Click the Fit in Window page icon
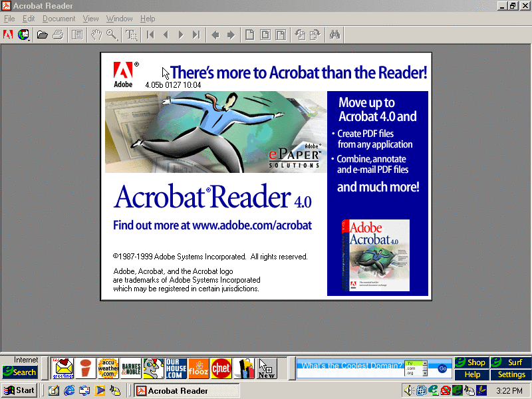 tap(265, 35)
